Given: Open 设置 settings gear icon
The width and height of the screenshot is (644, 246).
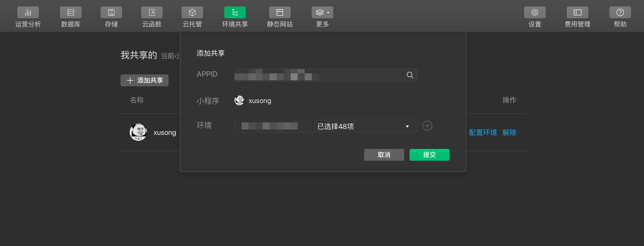Looking at the screenshot, I should click(535, 12).
